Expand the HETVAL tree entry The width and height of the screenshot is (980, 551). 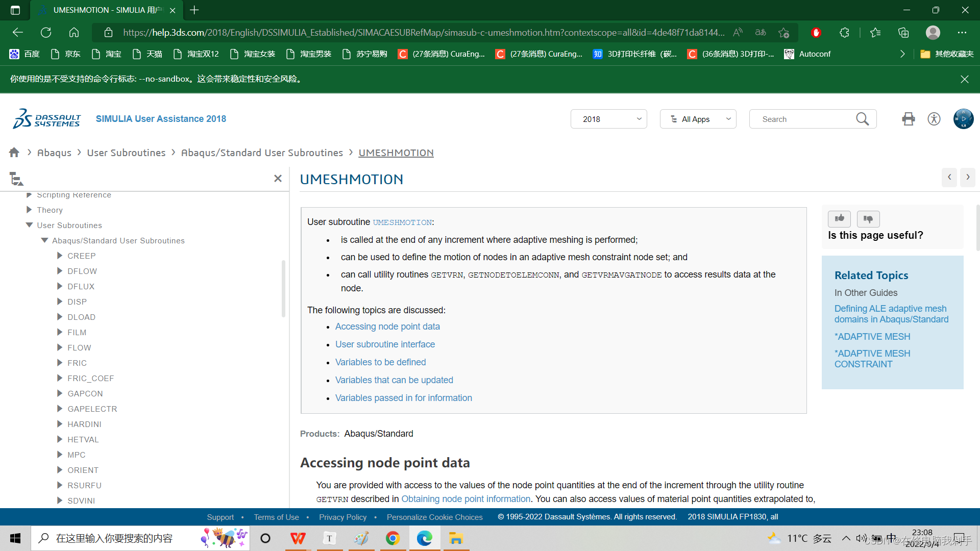pos(60,439)
